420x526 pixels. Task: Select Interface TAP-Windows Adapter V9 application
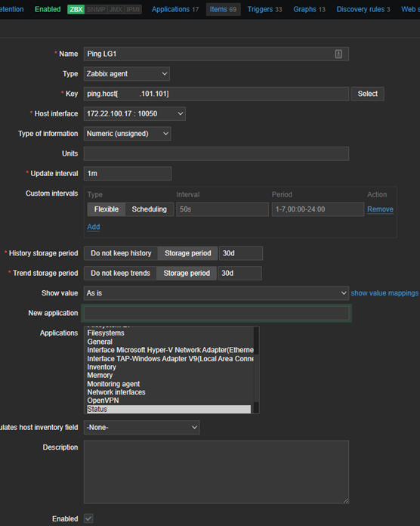click(x=170, y=359)
